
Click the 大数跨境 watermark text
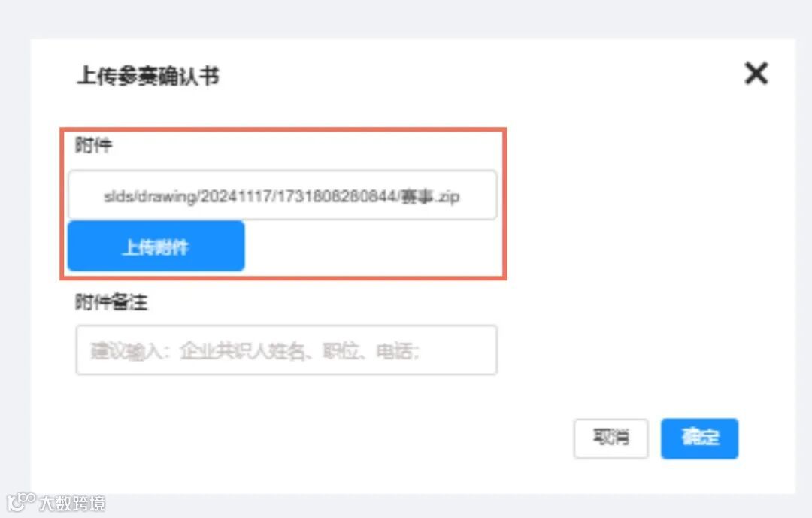(72, 503)
